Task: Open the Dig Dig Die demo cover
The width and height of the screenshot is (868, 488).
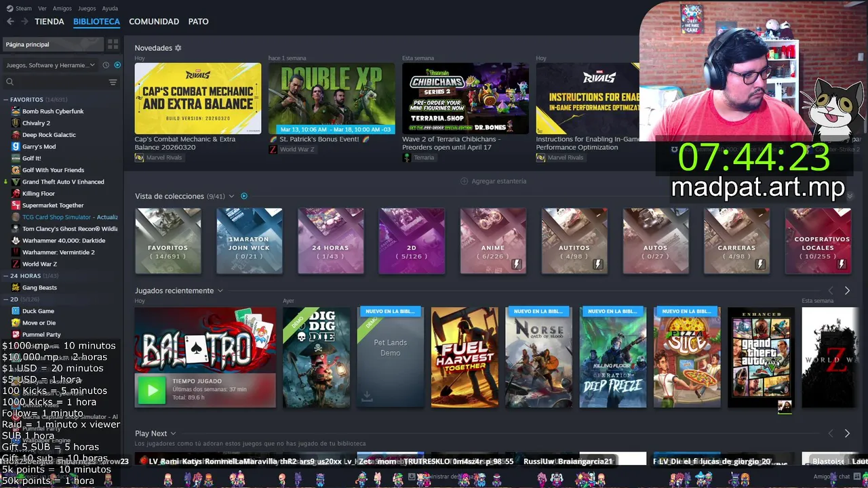Action: (317, 358)
